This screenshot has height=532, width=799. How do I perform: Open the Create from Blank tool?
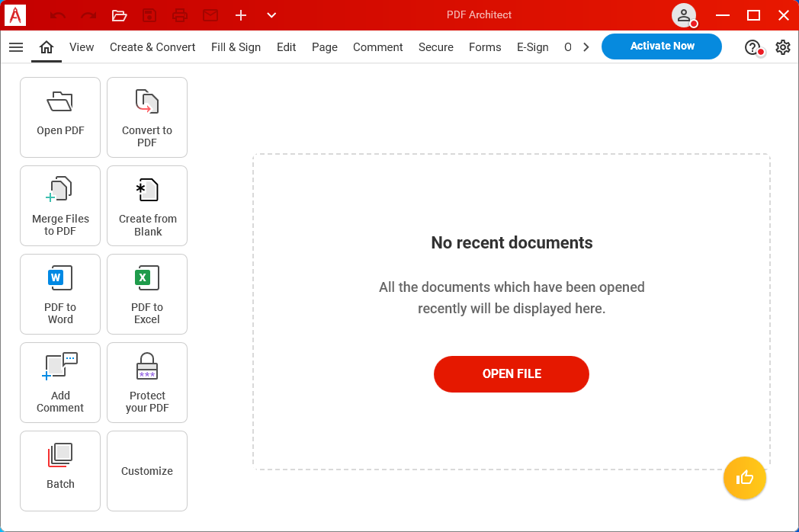(x=147, y=206)
